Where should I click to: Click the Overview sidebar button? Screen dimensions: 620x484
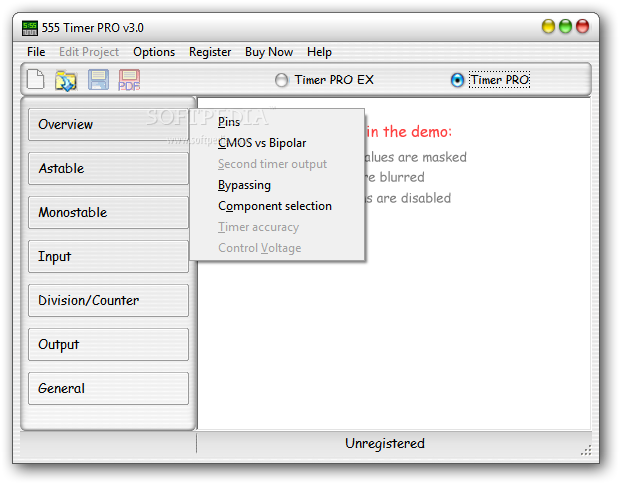108,125
